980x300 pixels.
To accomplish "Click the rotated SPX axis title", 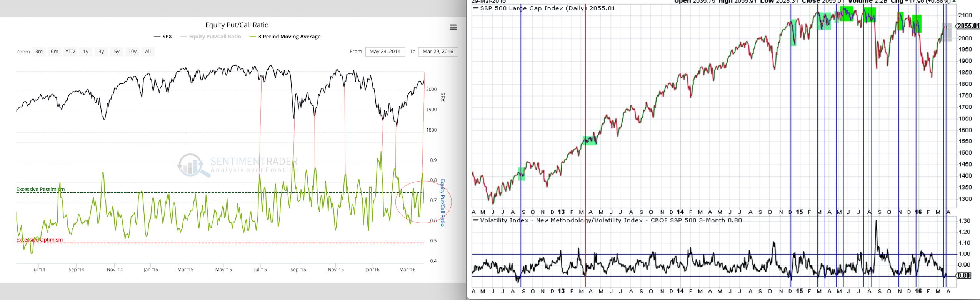I will pyautogui.click(x=443, y=97).
